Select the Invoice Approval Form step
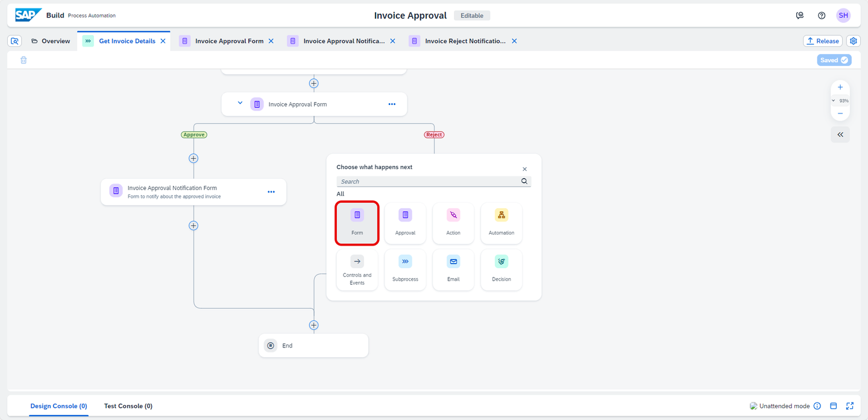Image resolution: width=868 pixels, height=420 pixels. point(314,104)
